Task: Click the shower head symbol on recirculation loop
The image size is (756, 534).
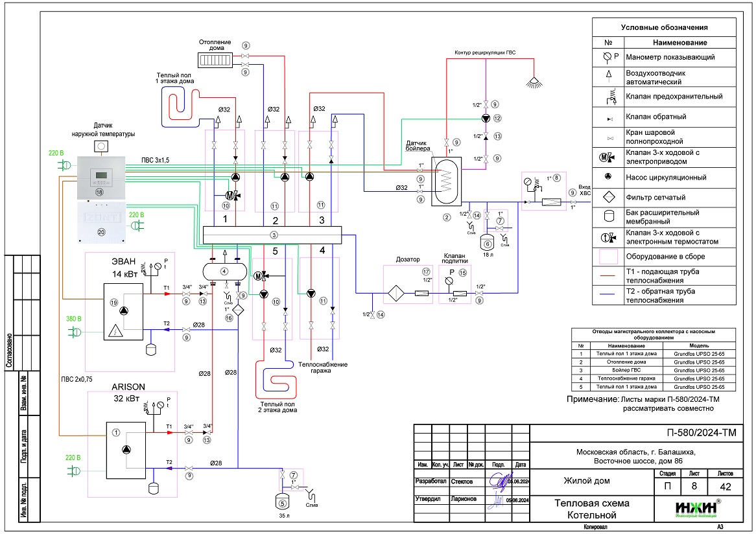Action: (535, 82)
